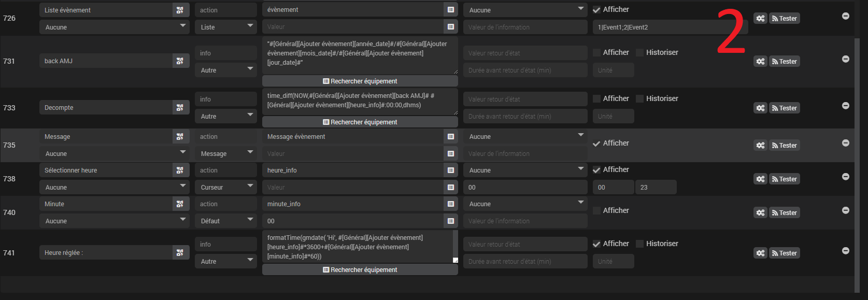Expand Liste subtype dropdown in row 726

pyautogui.click(x=226, y=27)
